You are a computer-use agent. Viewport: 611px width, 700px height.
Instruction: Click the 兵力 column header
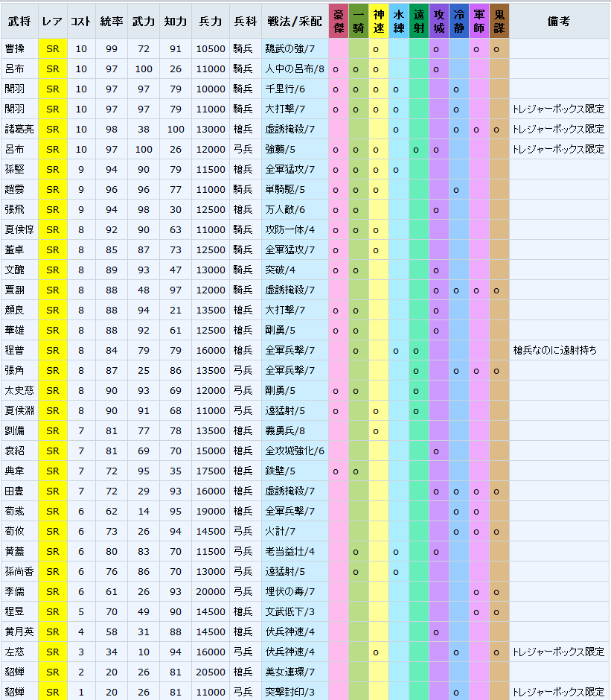click(211, 21)
